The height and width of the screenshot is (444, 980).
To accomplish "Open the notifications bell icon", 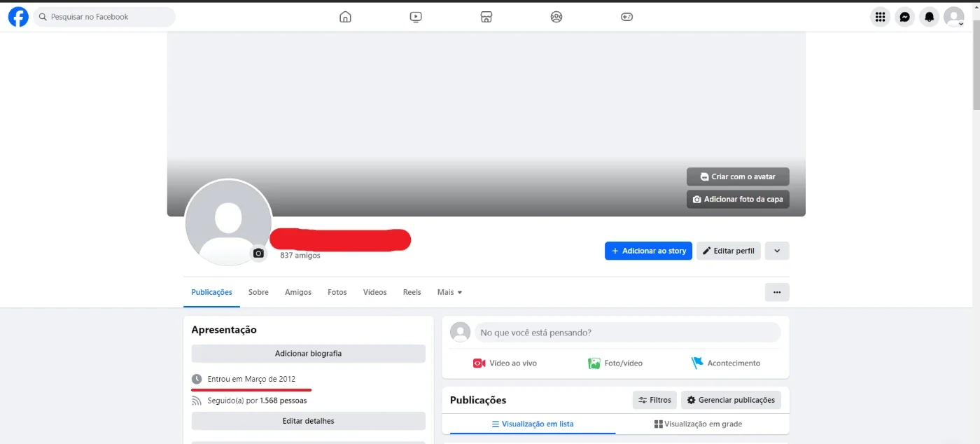I will tap(930, 17).
